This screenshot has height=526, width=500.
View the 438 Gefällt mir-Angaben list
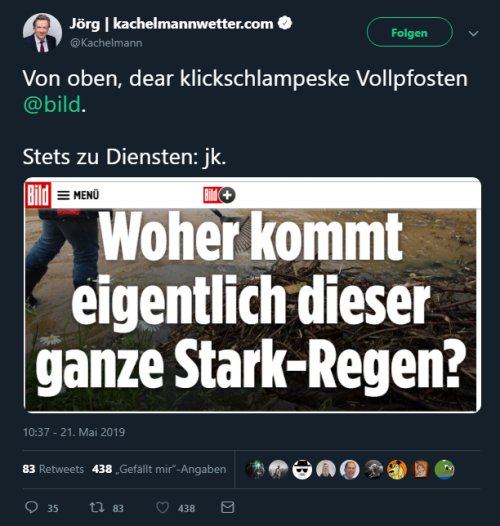159,469
